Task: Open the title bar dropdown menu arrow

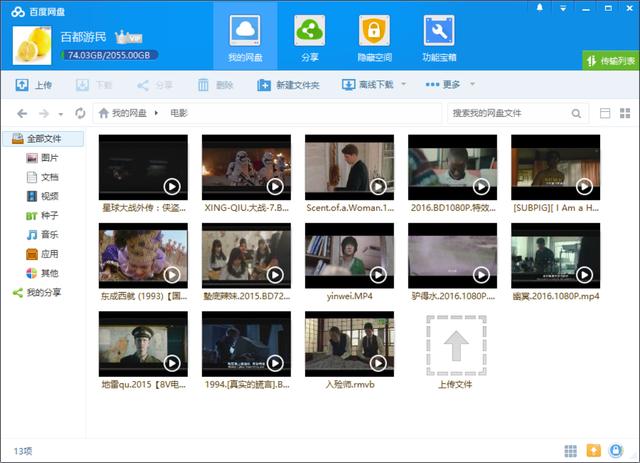Action: coord(563,8)
